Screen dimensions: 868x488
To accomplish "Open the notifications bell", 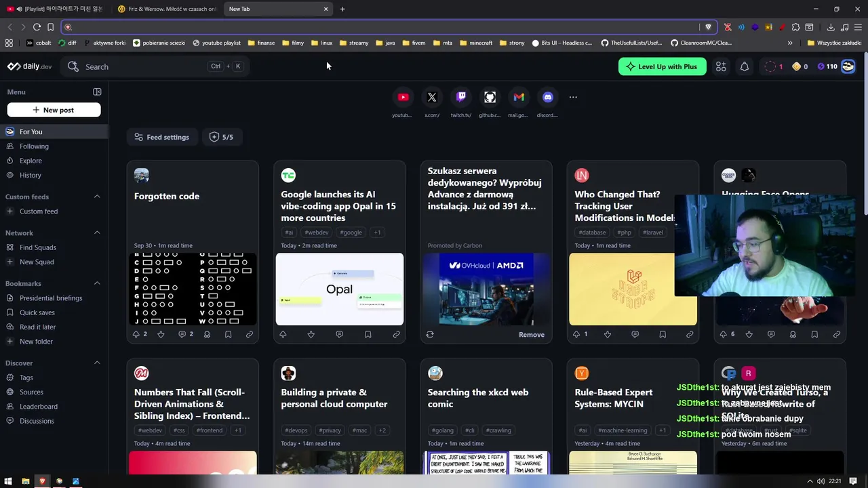I will [745, 66].
